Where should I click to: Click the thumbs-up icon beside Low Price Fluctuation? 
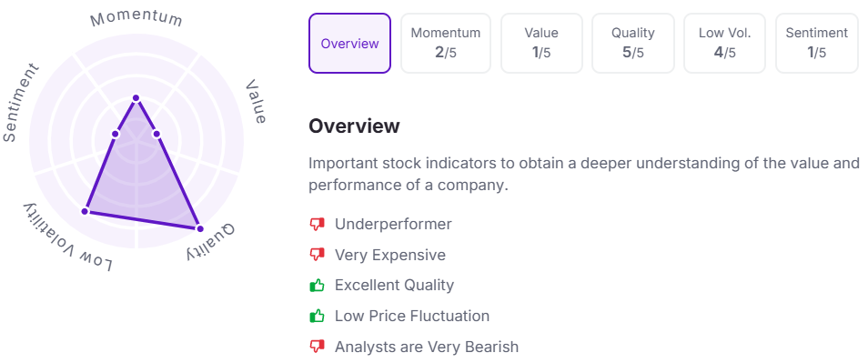point(317,316)
